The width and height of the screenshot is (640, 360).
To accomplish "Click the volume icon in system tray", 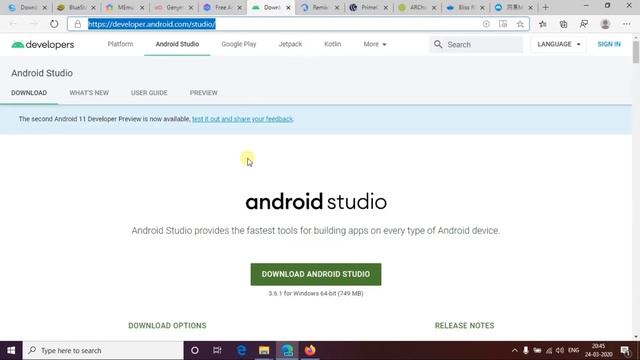I will [x=560, y=350].
